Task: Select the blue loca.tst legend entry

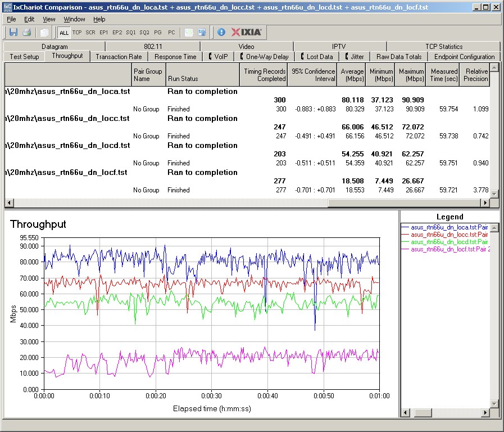Action: point(444,227)
